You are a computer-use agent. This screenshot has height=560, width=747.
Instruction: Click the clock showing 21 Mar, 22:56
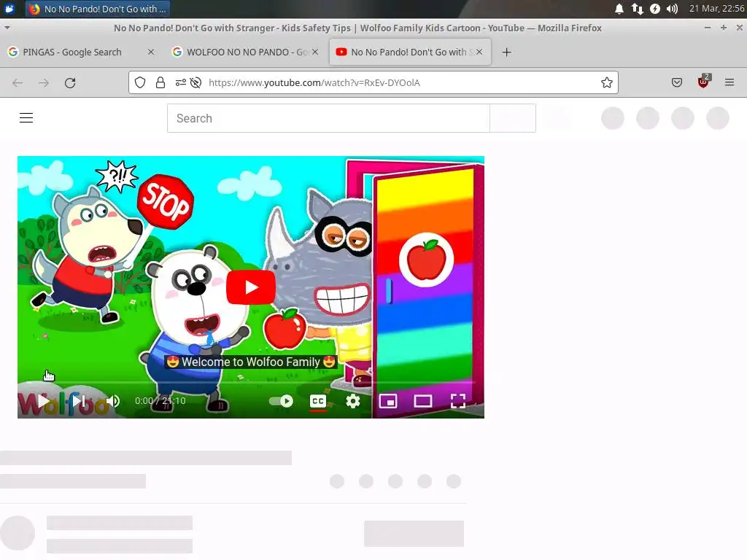(x=716, y=9)
